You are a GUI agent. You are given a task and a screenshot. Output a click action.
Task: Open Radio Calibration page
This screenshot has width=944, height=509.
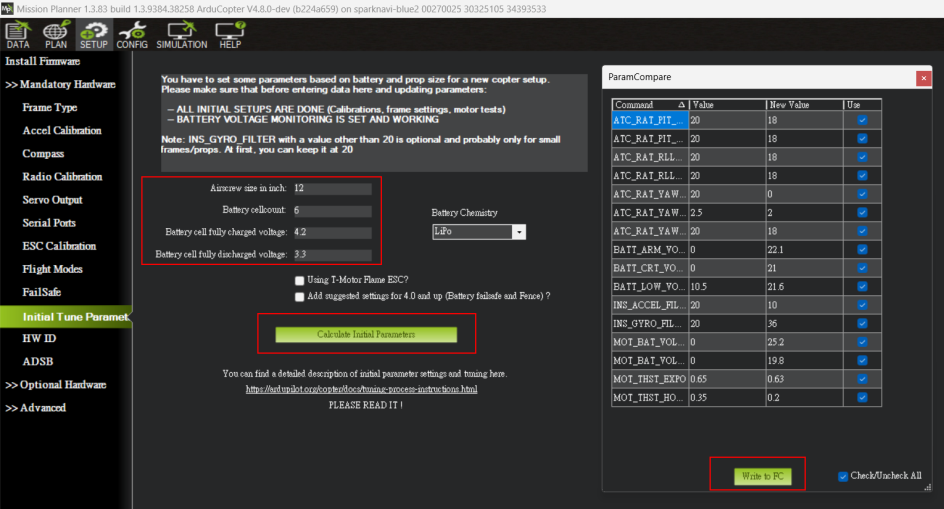(x=62, y=176)
